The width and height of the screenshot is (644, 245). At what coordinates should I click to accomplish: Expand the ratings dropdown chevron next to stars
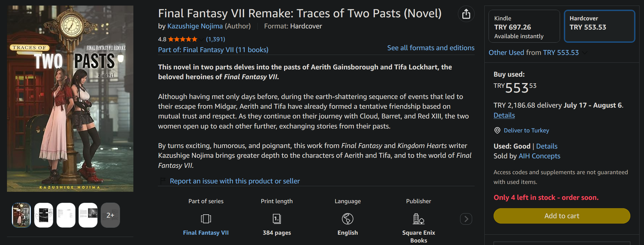coord(201,40)
